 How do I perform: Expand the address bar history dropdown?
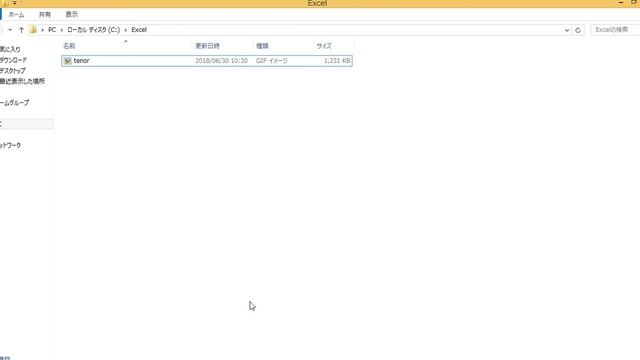tap(567, 30)
